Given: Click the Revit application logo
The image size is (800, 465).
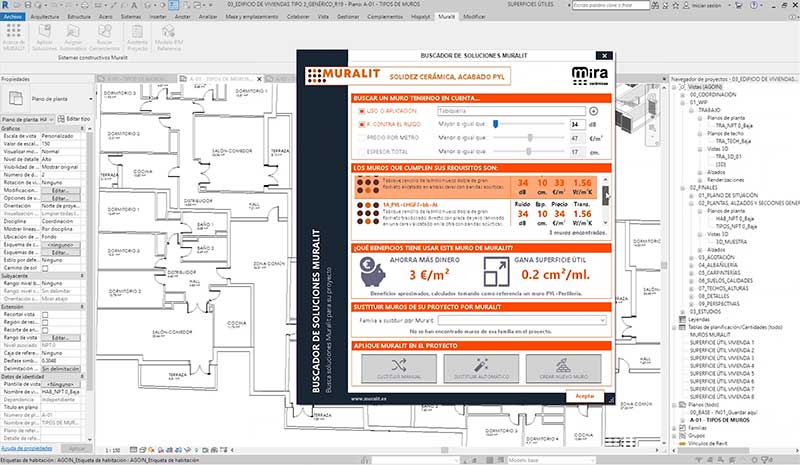Looking at the screenshot, I should click(x=5, y=5).
